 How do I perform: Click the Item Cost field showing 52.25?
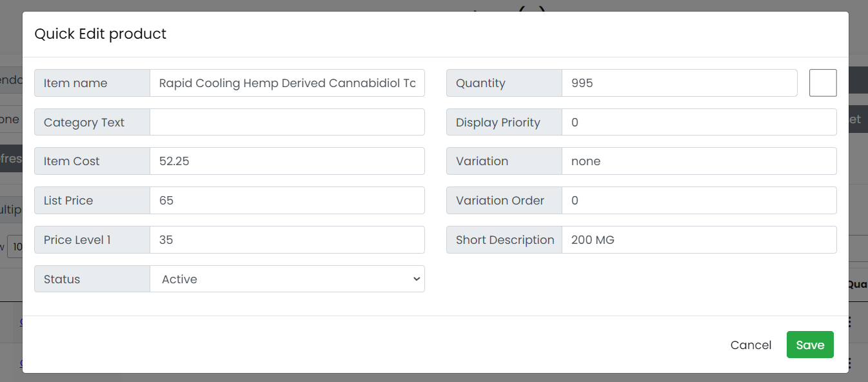point(287,161)
